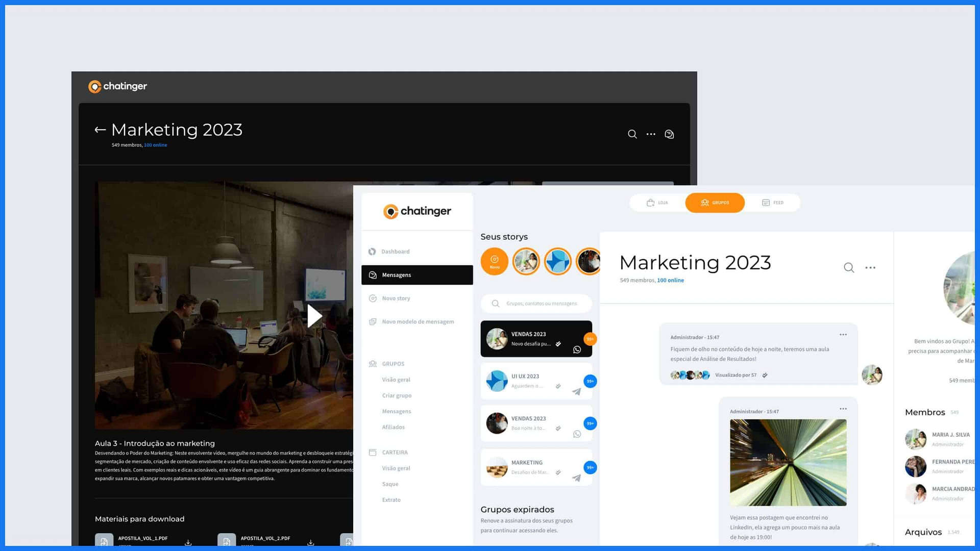Click back arrow beside Marketing 2023 dark window
Image resolution: width=980 pixels, height=551 pixels.
click(100, 130)
